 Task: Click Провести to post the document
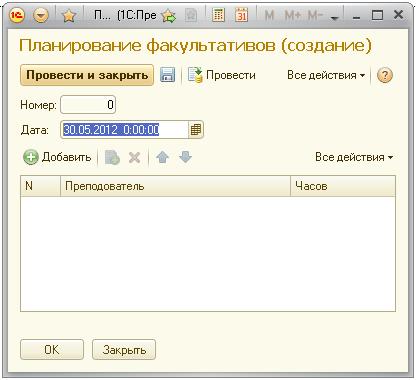pyautogui.click(x=222, y=75)
